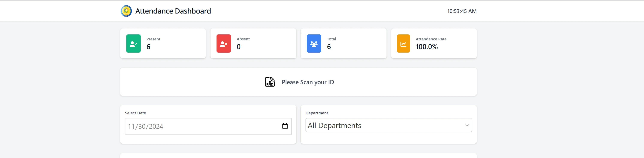This screenshot has width=644, height=158.
Task: Click the Absent count value 0
Action: [239, 47]
